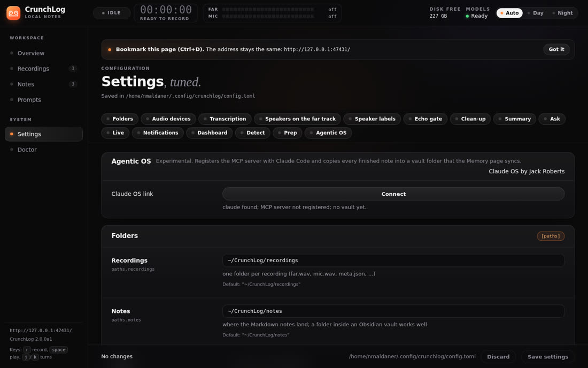Jump to Speaker labels section
This screenshot has height=368, width=588.
(x=372, y=119)
